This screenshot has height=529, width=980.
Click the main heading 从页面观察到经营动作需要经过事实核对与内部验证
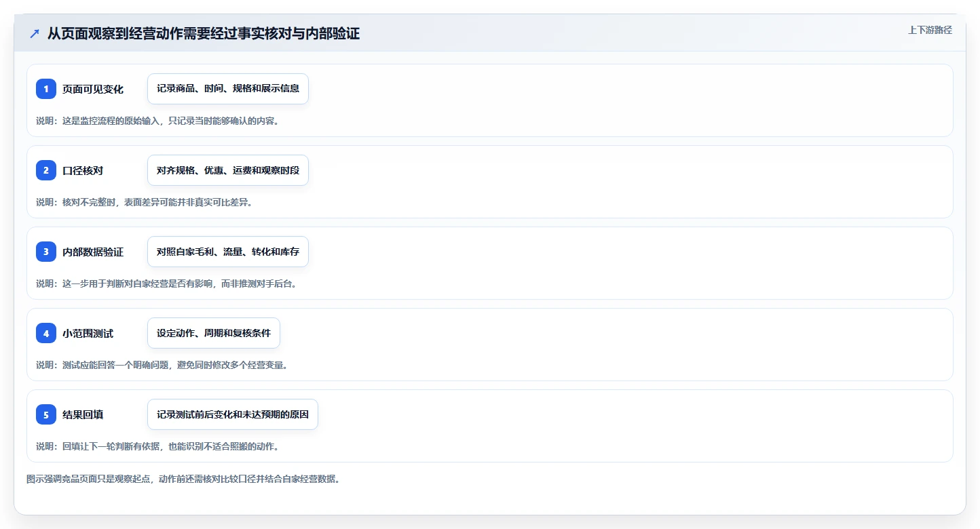tap(204, 34)
